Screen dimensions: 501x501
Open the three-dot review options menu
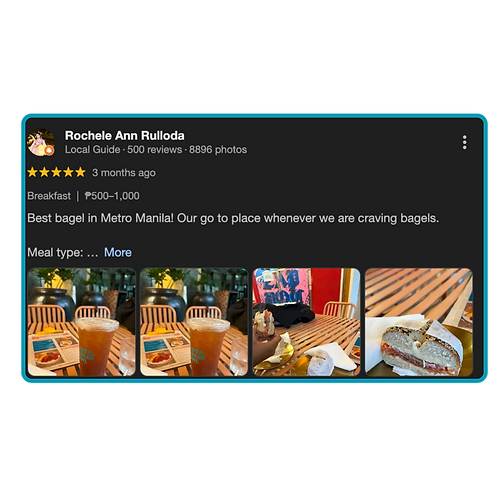click(464, 142)
